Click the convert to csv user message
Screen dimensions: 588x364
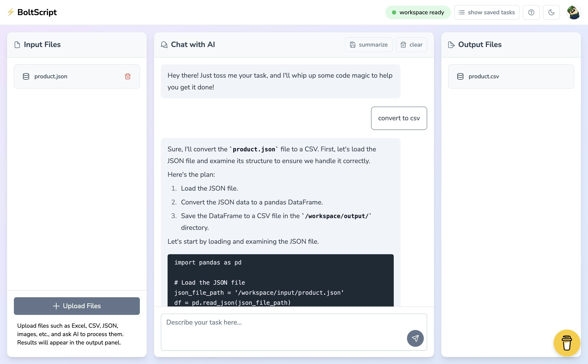point(399,118)
